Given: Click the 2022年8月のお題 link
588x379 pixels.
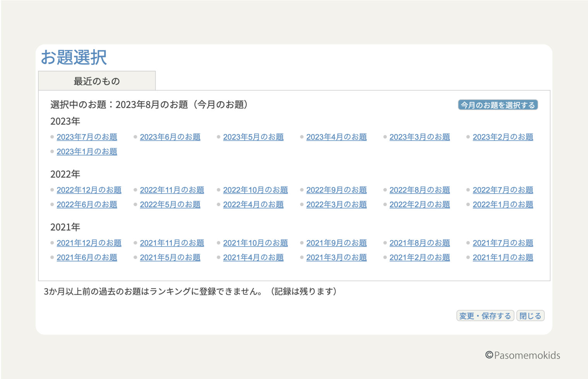Looking at the screenshot, I should pyautogui.click(x=419, y=190).
